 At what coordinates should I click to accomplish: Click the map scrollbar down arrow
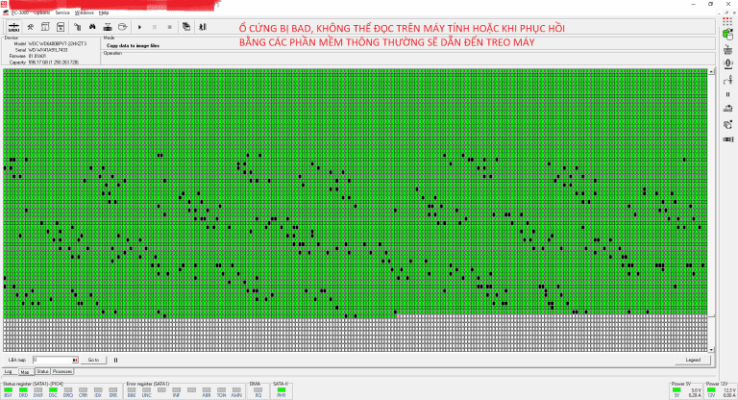(711, 349)
